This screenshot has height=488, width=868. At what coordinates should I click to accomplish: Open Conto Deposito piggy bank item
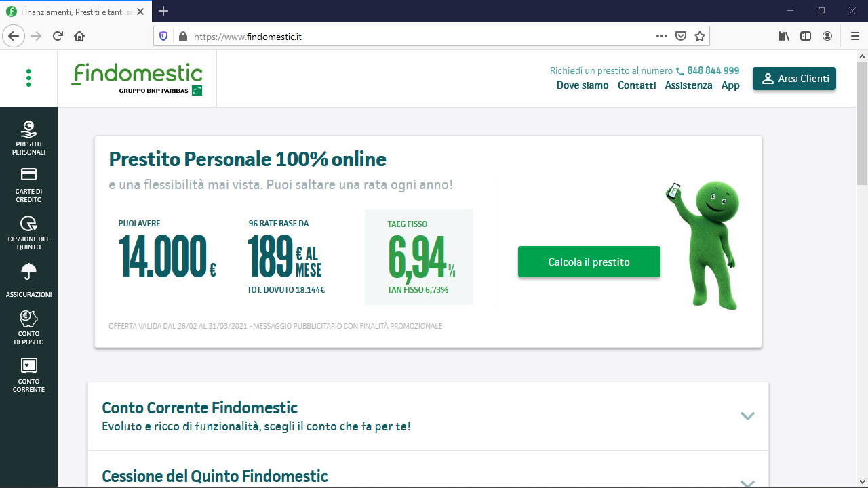tap(28, 327)
